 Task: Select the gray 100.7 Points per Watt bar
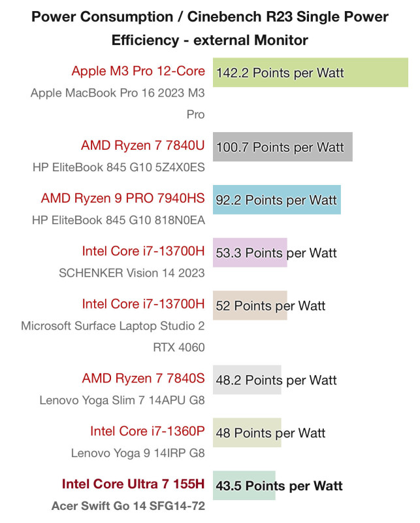[x=283, y=146]
